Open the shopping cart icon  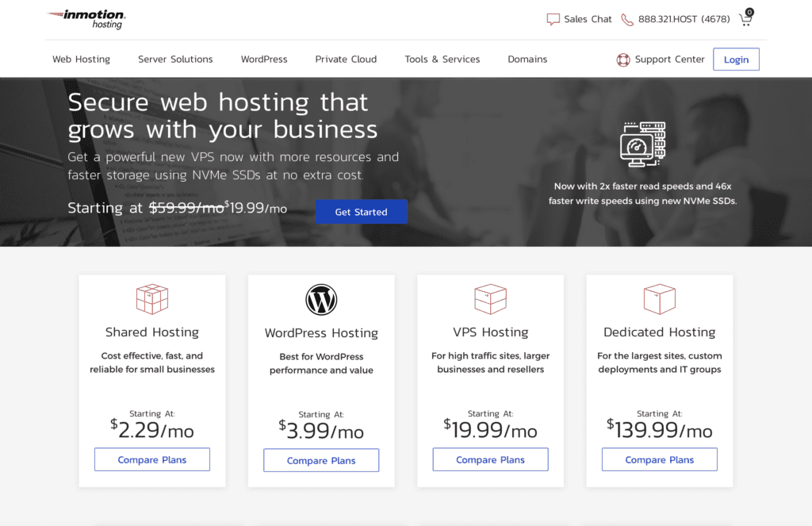click(745, 19)
